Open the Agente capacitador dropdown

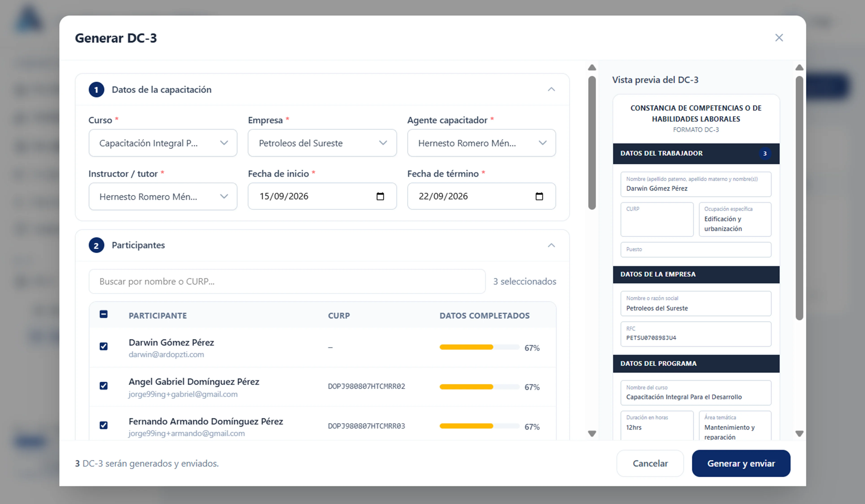click(481, 143)
